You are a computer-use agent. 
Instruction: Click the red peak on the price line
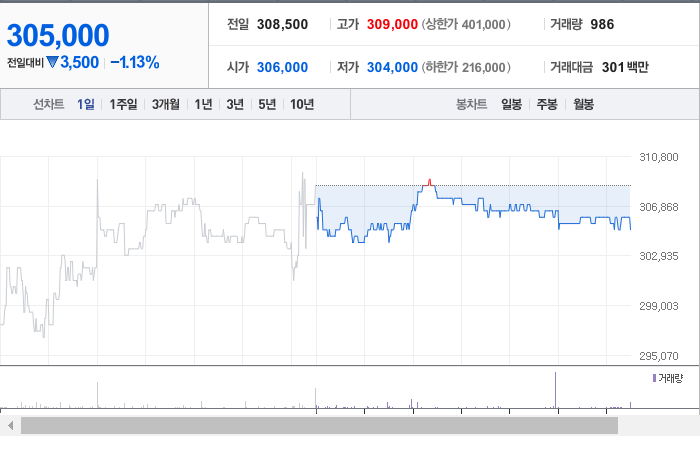pos(429,182)
